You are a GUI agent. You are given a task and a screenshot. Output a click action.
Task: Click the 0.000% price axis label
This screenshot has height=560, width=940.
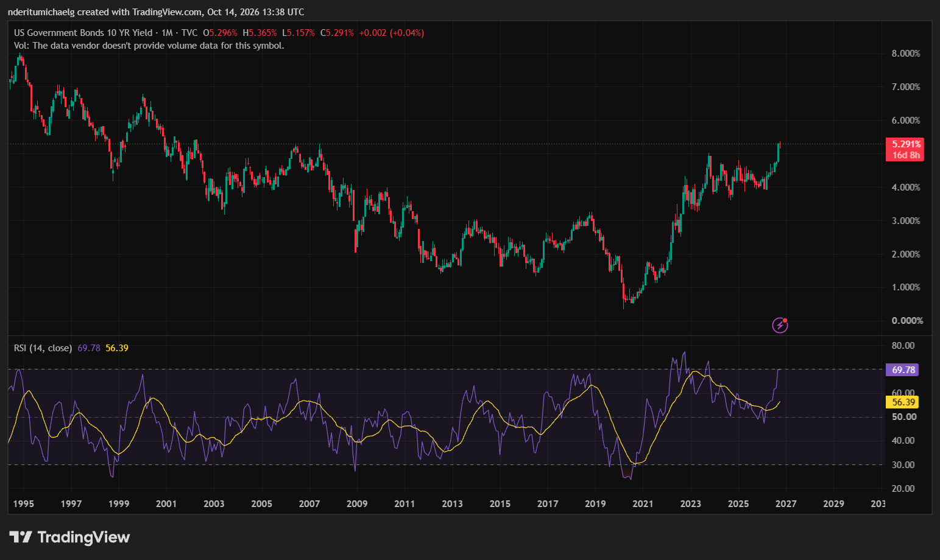click(907, 321)
